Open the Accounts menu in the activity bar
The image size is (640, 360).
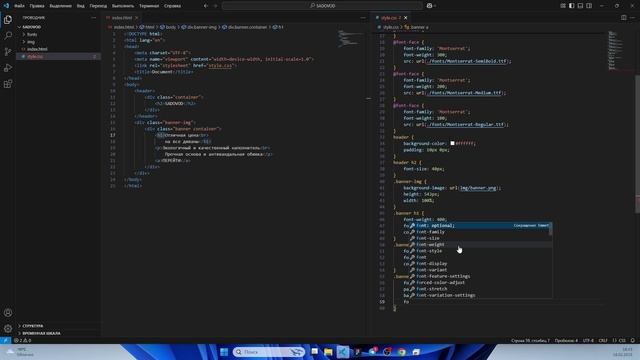8,313
